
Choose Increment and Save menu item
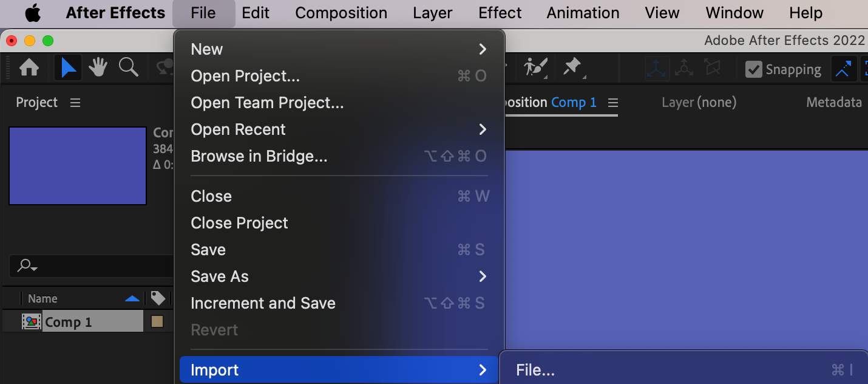263,303
